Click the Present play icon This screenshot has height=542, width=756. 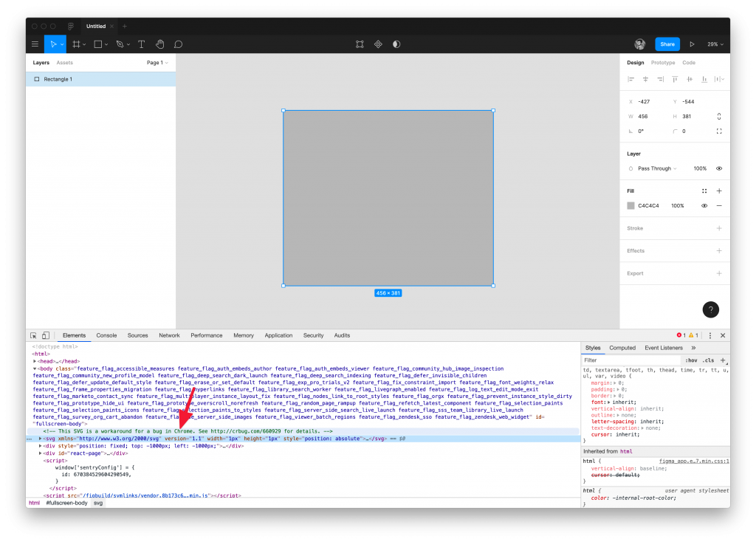(692, 44)
